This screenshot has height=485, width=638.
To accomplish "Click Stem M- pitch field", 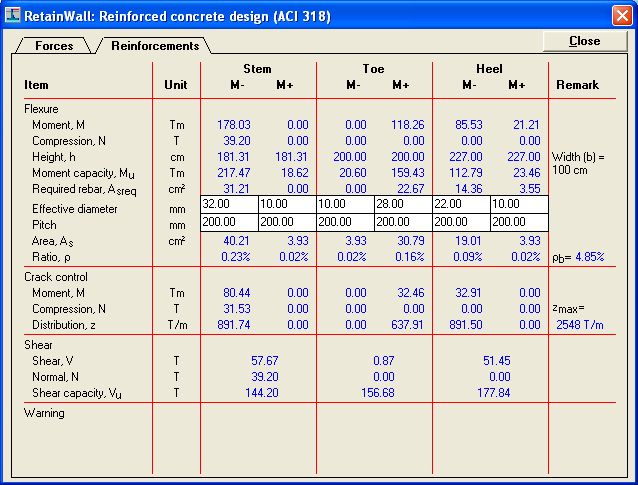I will 229,222.
